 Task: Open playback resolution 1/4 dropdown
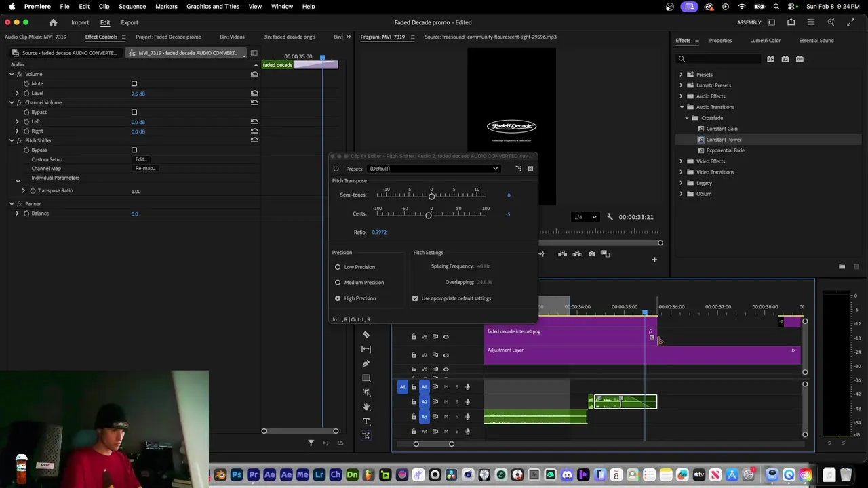(585, 217)
